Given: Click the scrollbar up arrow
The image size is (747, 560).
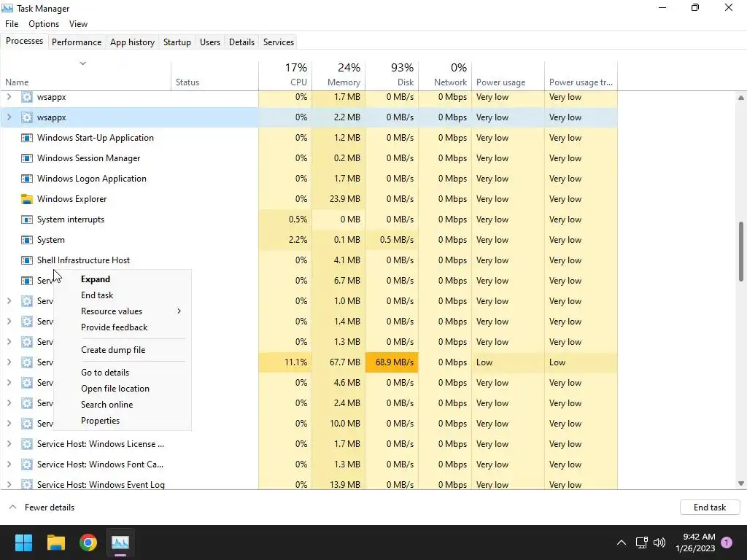Looking at the screenshot, I should pyautogui.click(x=741, y=98).
